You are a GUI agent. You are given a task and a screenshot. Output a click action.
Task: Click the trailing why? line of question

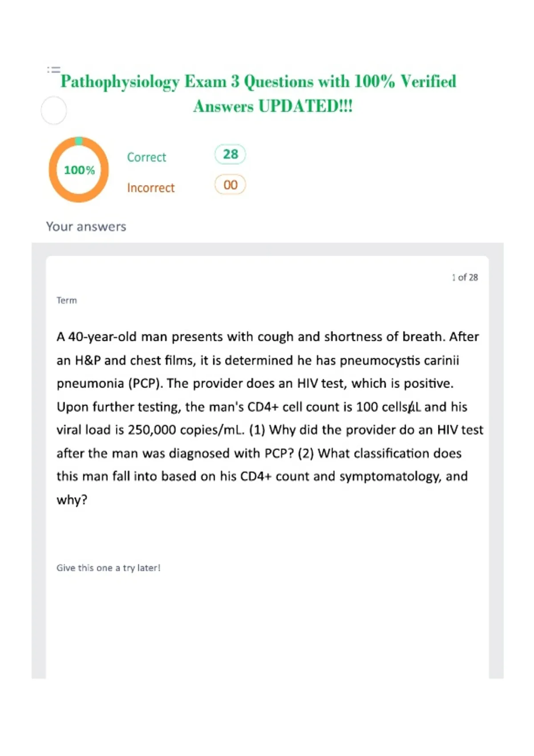(72, 500)
